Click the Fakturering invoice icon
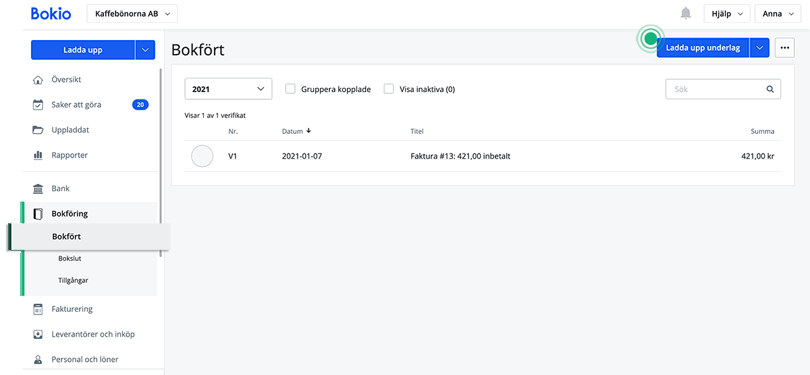The width and height of the screenshot is (810, 375). click(38, 309)
